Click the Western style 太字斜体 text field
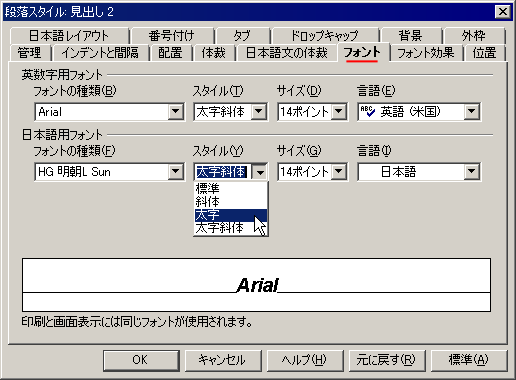The width and height of the screenshot is (516, 380). click(223, 112)
